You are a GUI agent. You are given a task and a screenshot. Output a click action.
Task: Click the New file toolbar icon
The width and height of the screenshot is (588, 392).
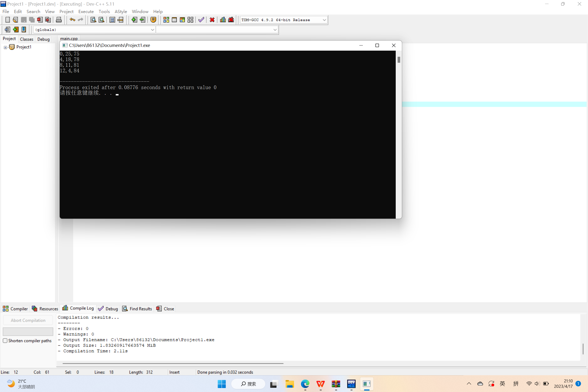coord(7,20)
